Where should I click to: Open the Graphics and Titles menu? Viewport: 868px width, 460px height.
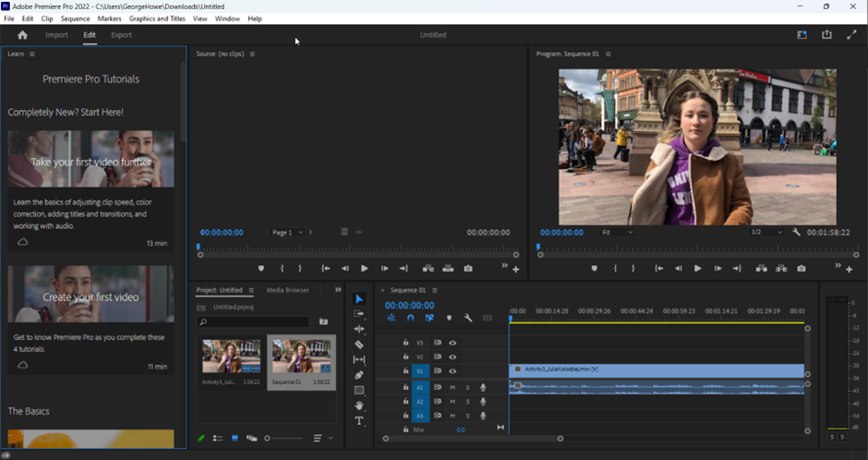coord(157,18)
